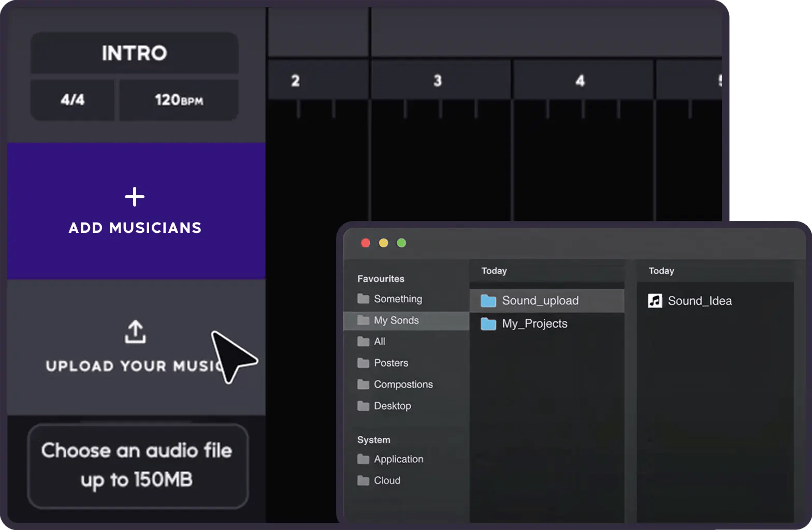Select Something in Favourites sidebar
This screenshot has height=530, width=812.
(x=397, y=299)
